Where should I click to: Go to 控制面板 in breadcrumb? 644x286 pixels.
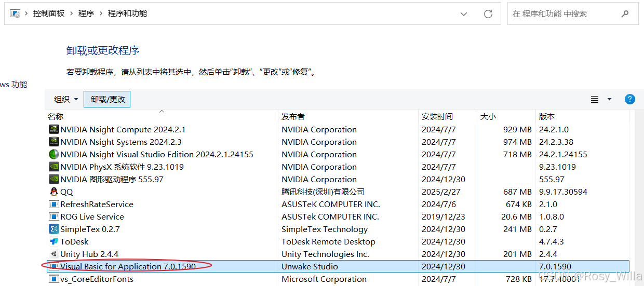49,13
